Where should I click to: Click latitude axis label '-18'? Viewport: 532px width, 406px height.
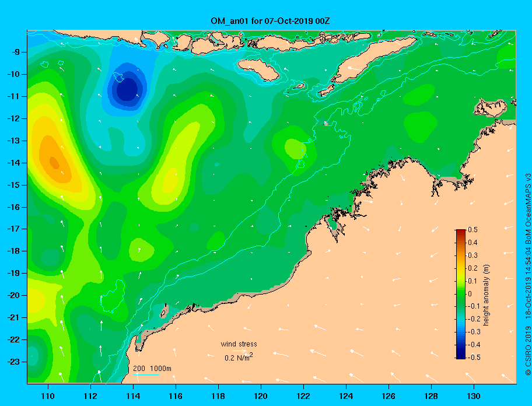[13, 251]
